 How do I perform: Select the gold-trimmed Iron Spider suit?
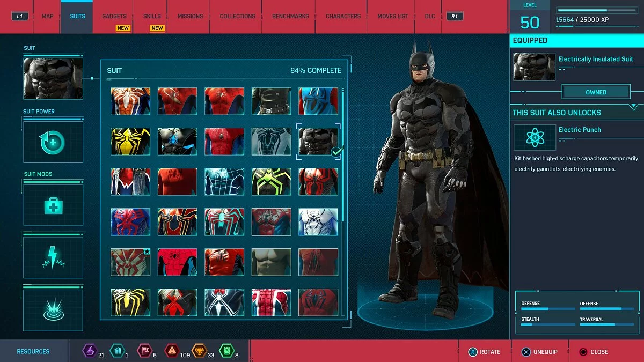pos(178,222)
